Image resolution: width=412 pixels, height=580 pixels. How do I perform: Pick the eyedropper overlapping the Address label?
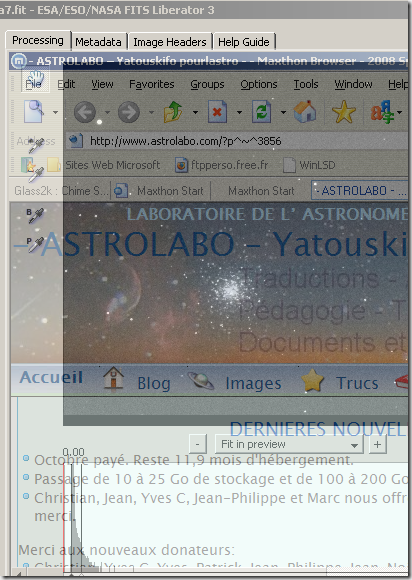36,145
